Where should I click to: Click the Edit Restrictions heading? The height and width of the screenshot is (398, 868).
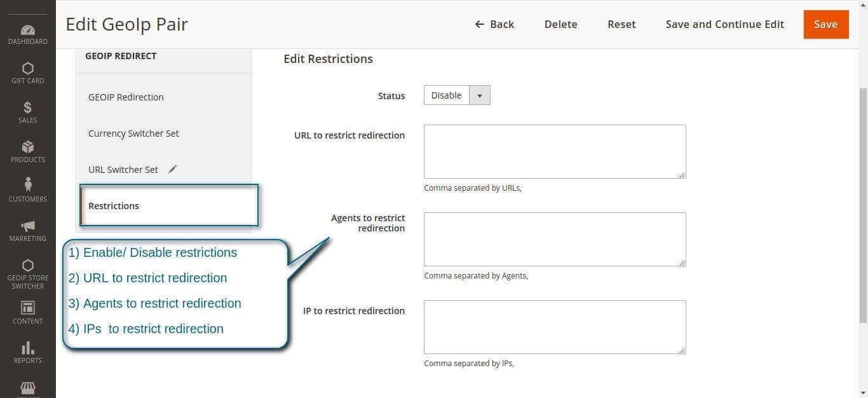pyautogui.click(x=328, y=59)
